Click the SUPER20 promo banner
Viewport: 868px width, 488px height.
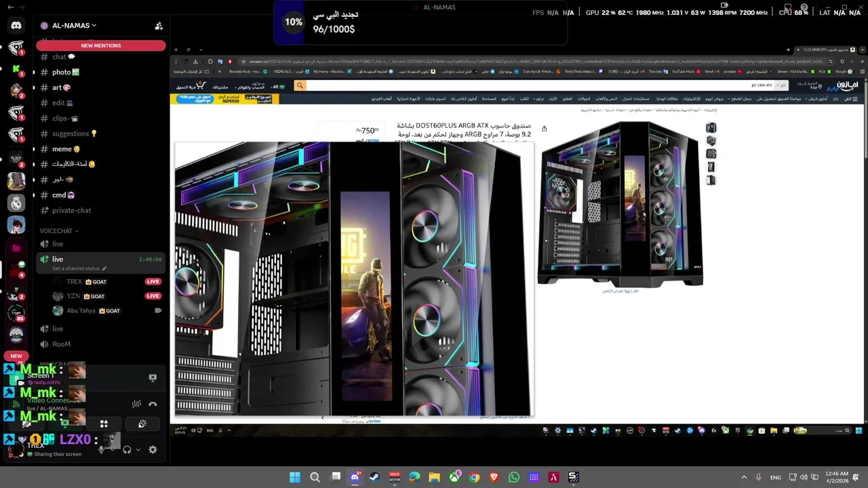(x=224, y=98)
